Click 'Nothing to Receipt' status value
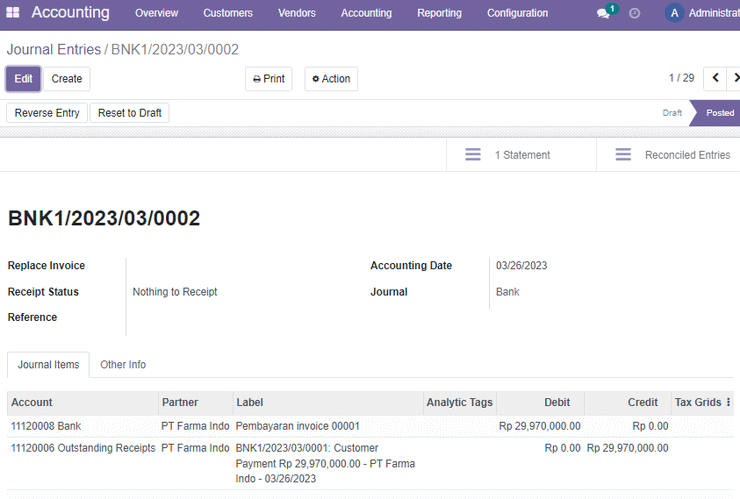 point(175,292)
